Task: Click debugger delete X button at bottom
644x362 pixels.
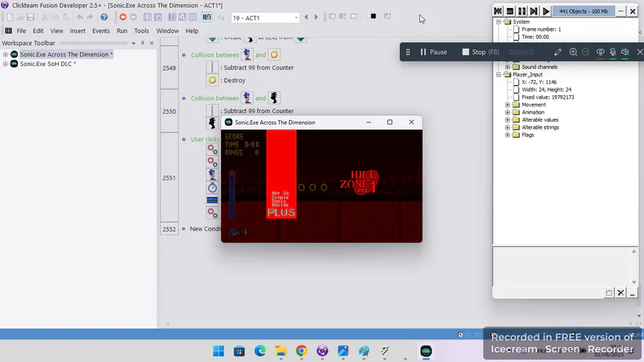Action: click(620, 293)
